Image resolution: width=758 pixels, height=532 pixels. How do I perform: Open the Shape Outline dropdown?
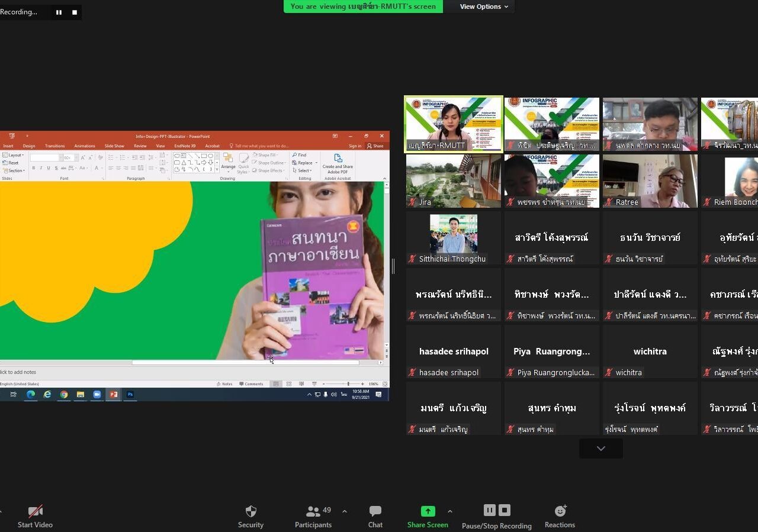(x=268, y=163)
